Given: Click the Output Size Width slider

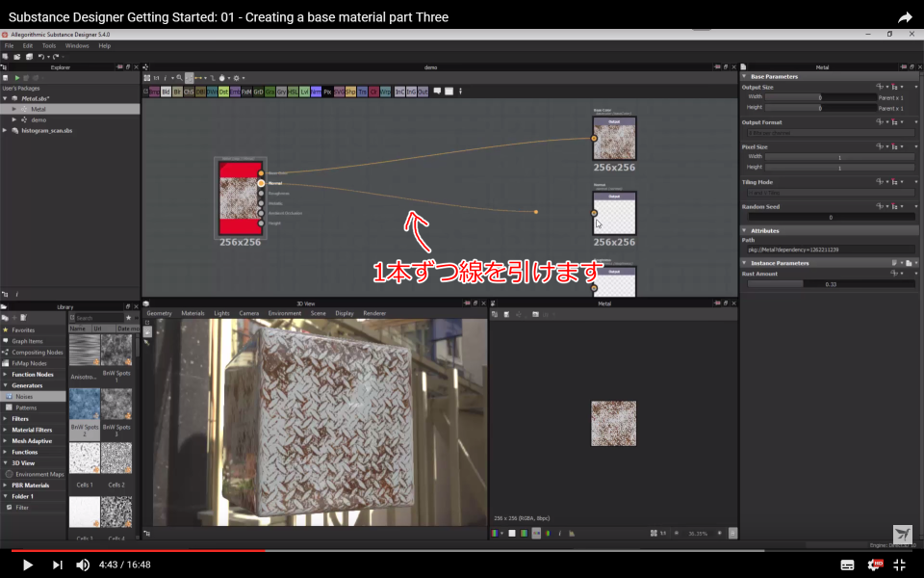Looking at the screenshot, I should coord(820,97).
